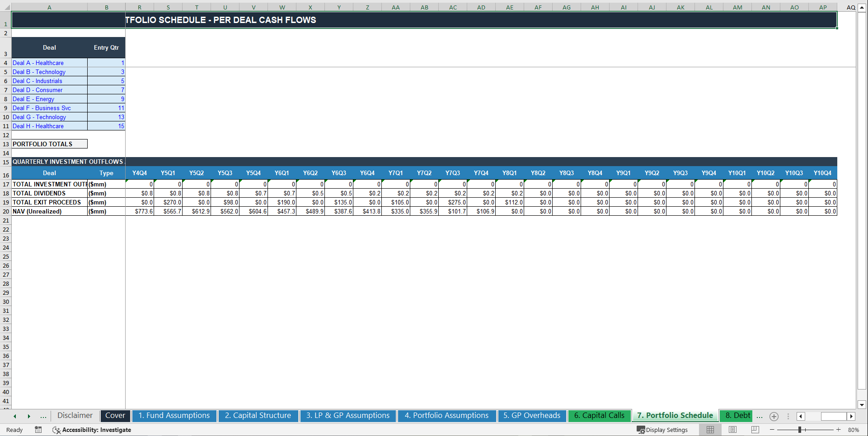Open the Display Settings status bar icon
This screenshot has height=436, width=868.
pyautogui.click(x=662, y=430)
